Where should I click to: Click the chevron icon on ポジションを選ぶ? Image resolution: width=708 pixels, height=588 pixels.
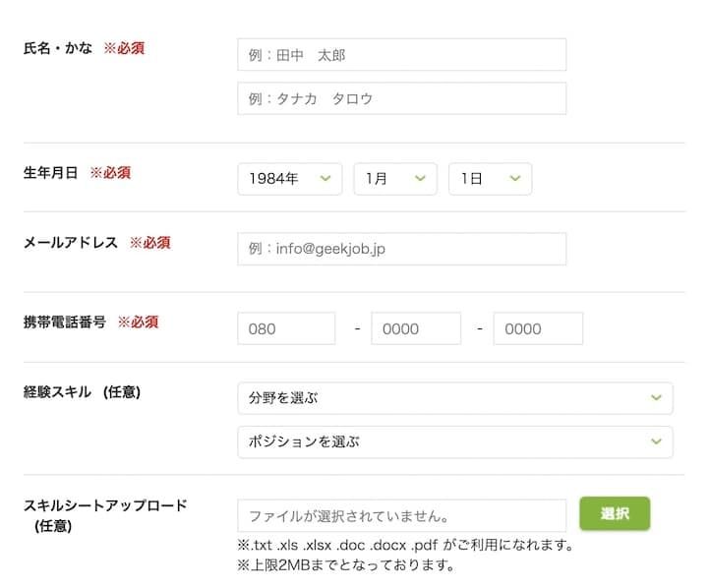click(656, 441)
